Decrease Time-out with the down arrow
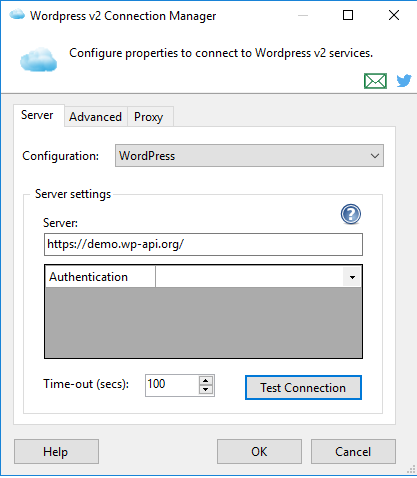417x478 pixels. (206, 390)
